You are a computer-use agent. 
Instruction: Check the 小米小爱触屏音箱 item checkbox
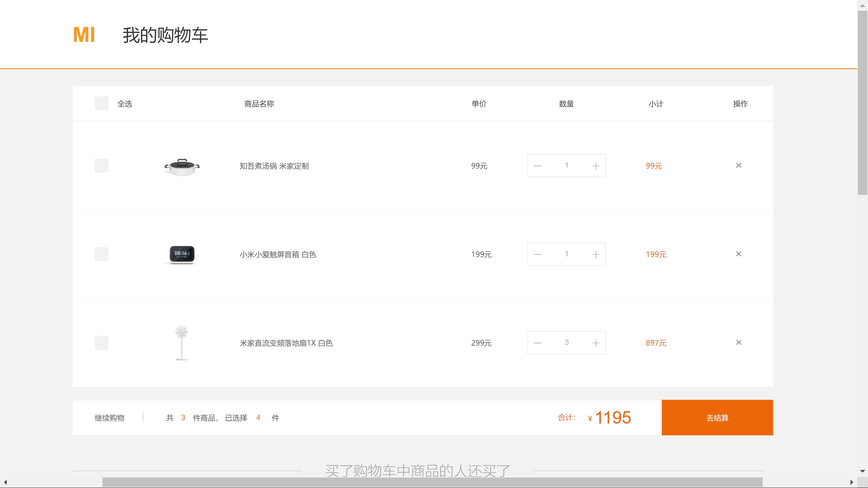click(x=102, y=254)
